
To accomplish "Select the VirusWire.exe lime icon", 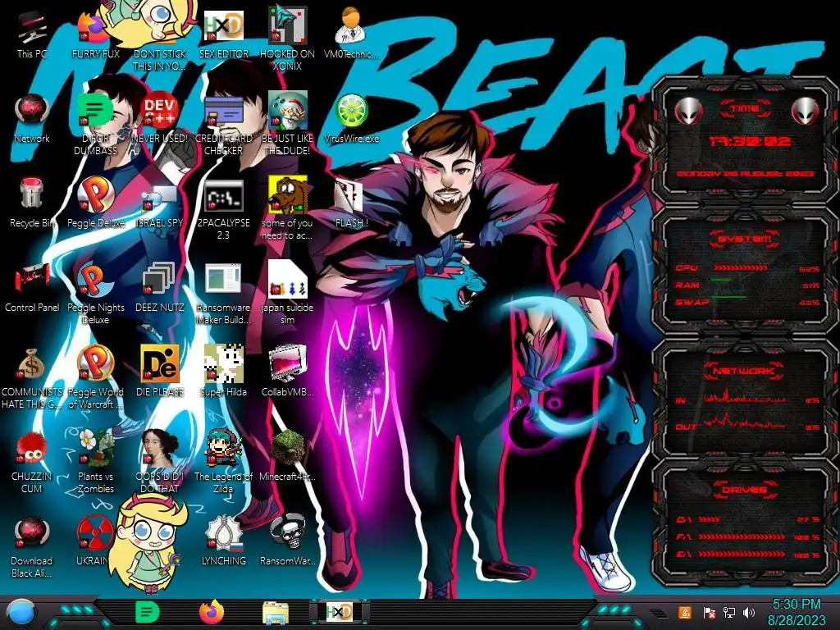I will (351, 119).
